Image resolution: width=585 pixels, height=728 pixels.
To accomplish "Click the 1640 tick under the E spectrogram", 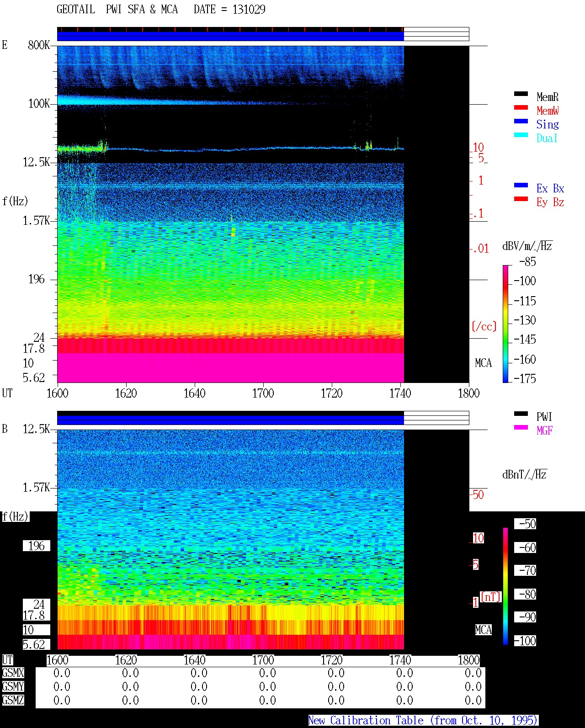I will (195, 393).
